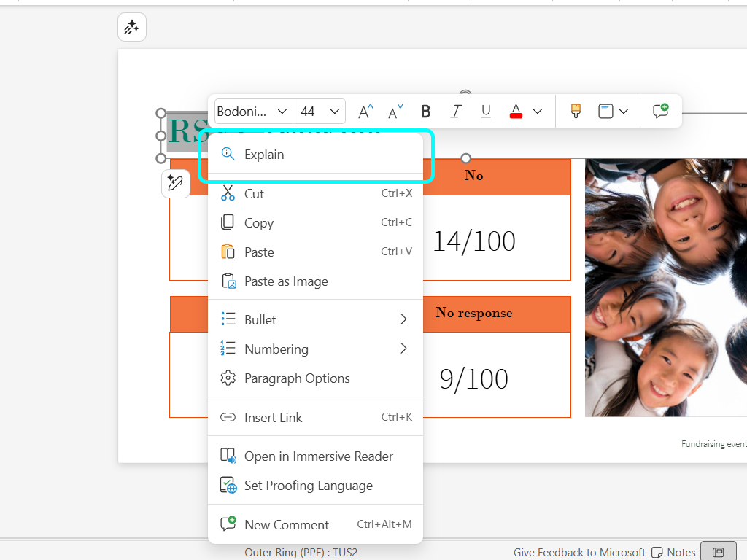The image size is (747, 560).
Task: Increase font size with the Grow Font icon
Action: coord(365,111)
